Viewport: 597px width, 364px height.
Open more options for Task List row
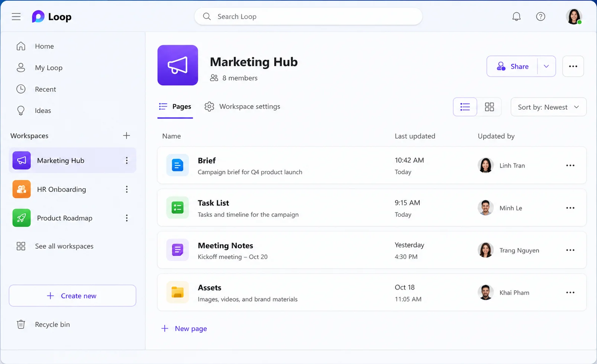pyautogui.click(x=570, y=208)
